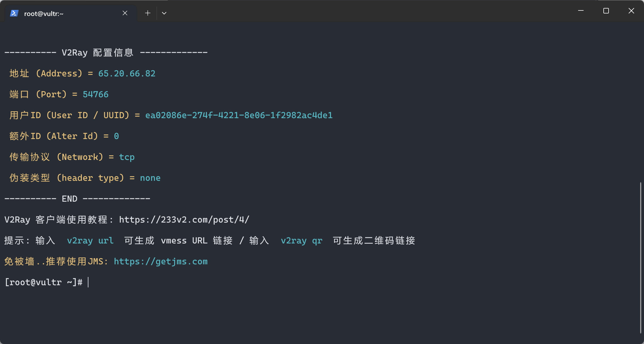Image resolution: width=644 pixels, height=344 pixels.
Task: Open the getjms.com link
Action: coord(160,261)
